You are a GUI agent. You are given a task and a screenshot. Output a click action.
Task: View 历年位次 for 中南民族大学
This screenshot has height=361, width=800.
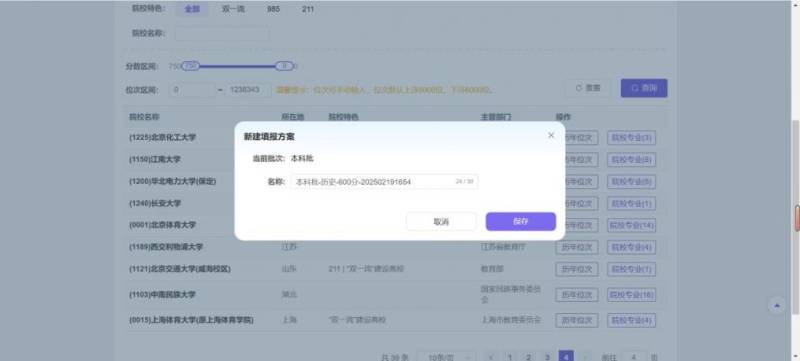[x=577, y=295]
